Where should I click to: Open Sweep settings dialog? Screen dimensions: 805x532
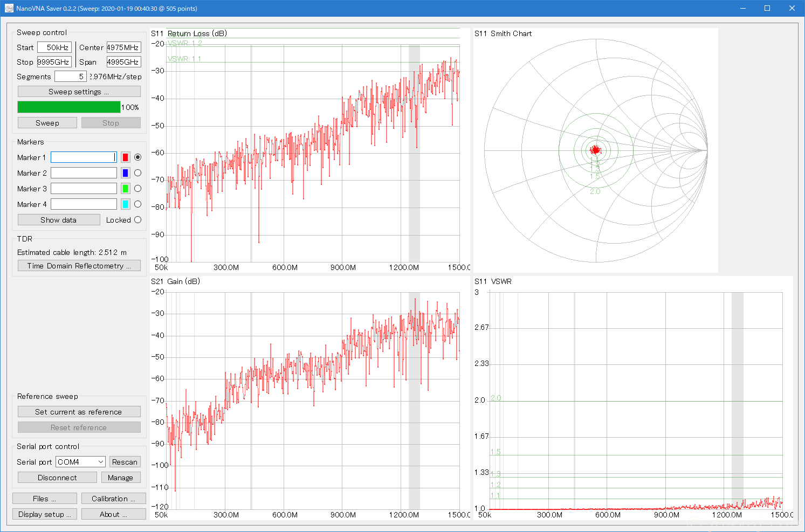tap(79, 92)
